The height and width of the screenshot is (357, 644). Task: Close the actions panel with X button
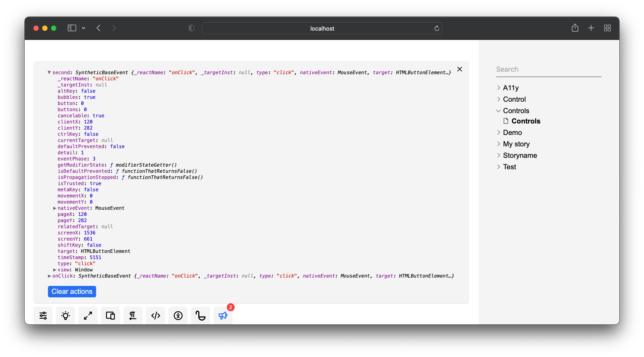tap(459, 70)
